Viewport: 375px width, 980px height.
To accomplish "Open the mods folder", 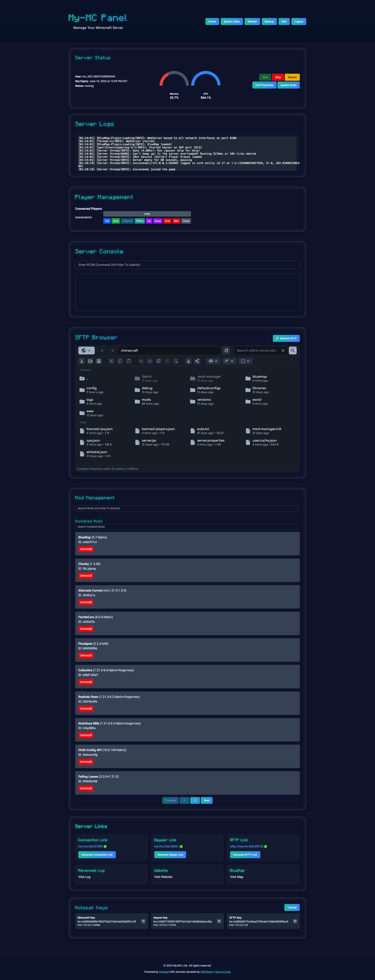I will pos(147,401).
